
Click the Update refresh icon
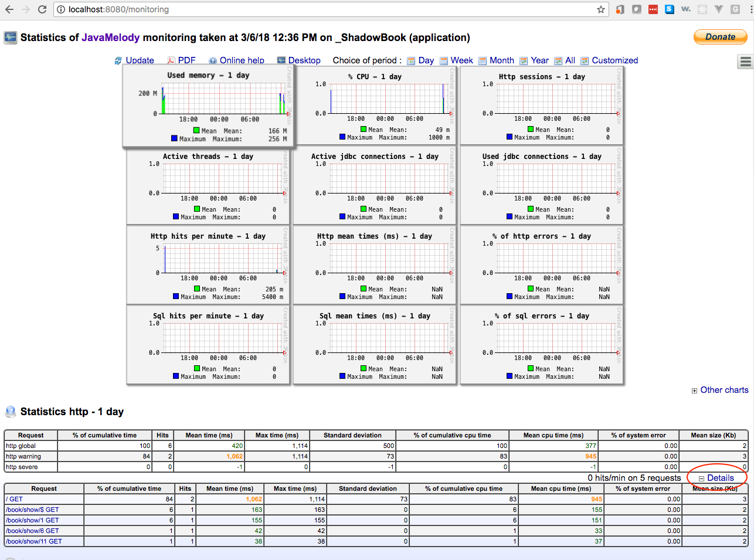[118, 60]
